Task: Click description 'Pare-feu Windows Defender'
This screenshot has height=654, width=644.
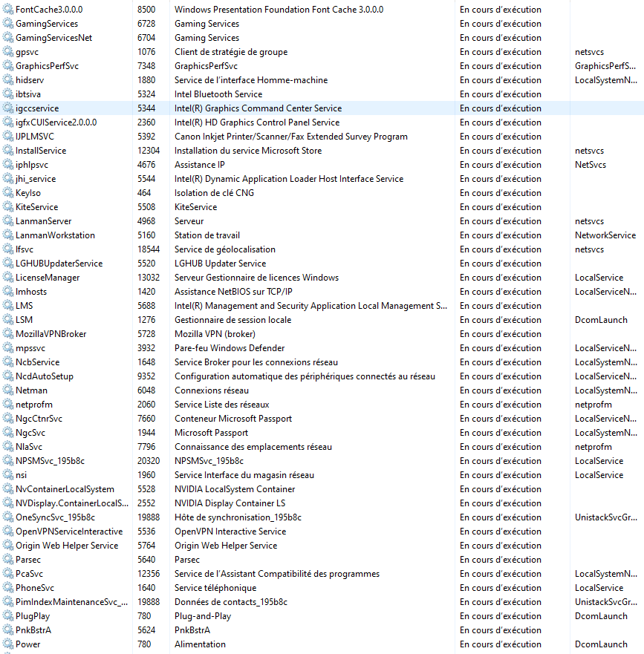Action: 230,348
